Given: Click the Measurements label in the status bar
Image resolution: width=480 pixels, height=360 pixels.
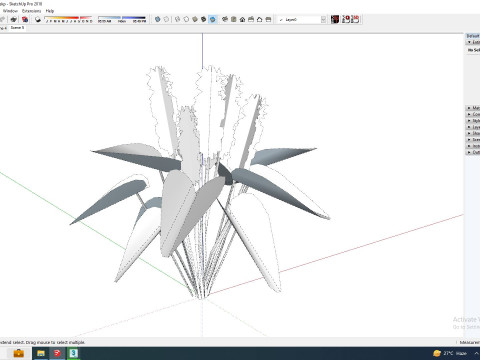Looking at the screenshot, I should coord(470,342).
